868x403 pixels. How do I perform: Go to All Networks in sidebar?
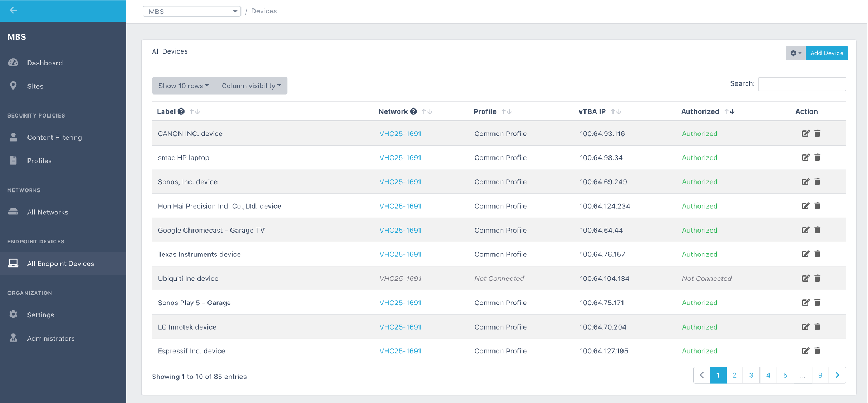click(x=48, y=212)
